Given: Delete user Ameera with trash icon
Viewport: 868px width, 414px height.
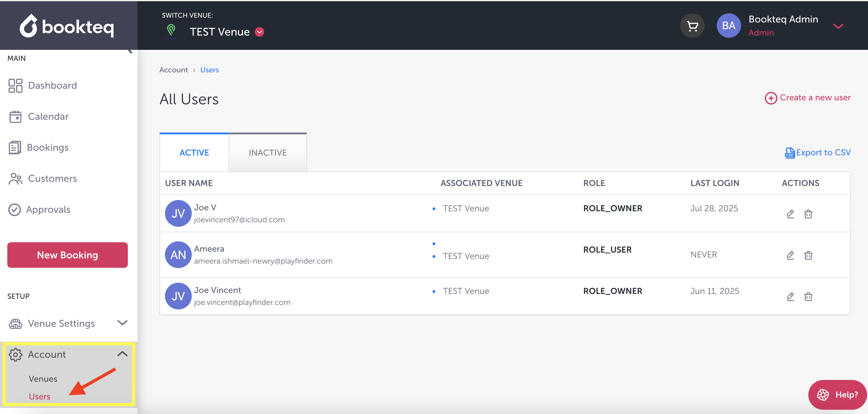Looking at the screenshot, I should (x=808, y=255).
